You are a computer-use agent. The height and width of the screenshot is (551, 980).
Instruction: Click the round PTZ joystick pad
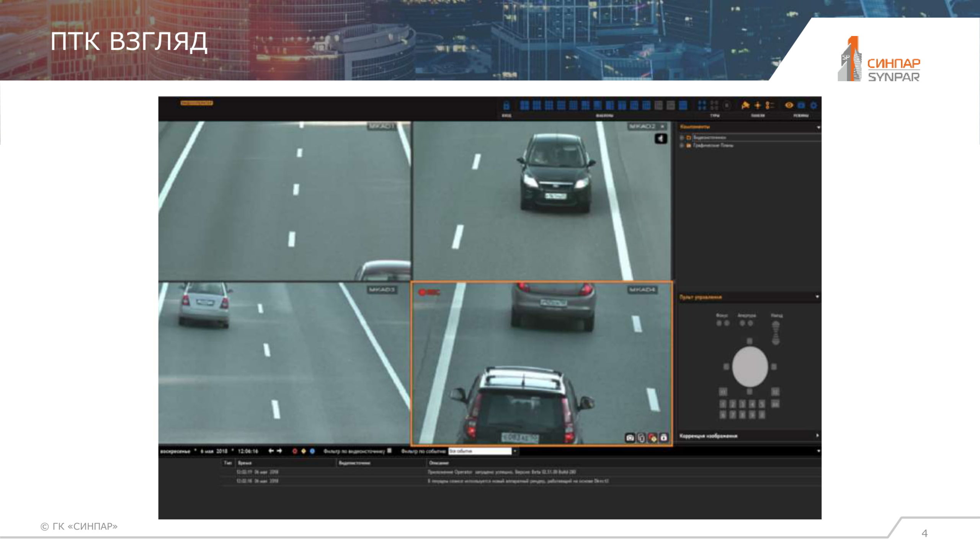(x=750, y=367)
